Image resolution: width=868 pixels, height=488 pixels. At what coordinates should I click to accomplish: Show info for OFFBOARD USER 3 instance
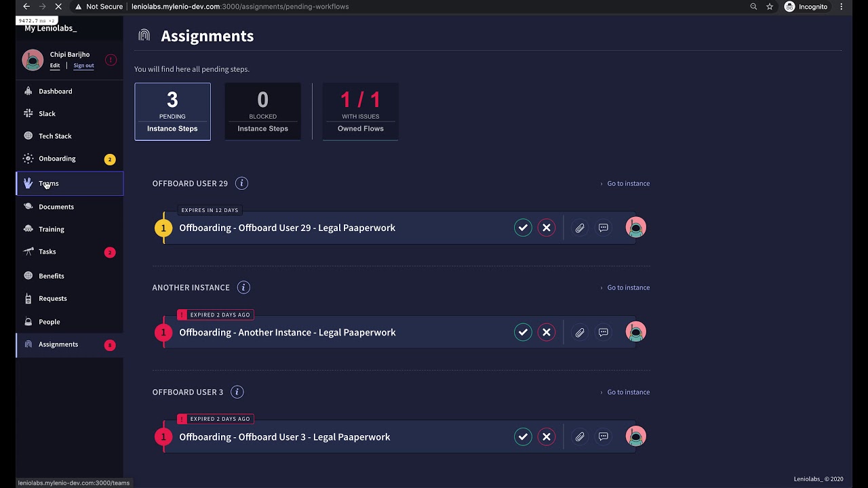tap(237, 392)
